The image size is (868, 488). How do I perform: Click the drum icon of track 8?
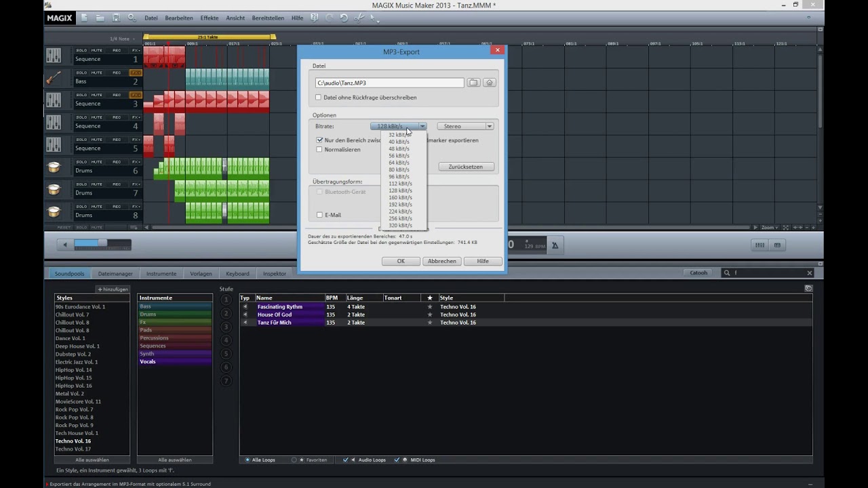coord(54,211)
